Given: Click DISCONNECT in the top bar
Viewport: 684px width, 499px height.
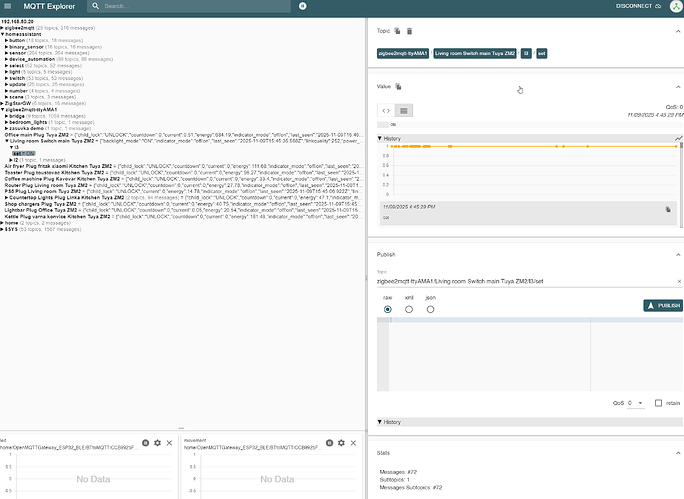Looking at the screenshot, I should click(632, 7).
